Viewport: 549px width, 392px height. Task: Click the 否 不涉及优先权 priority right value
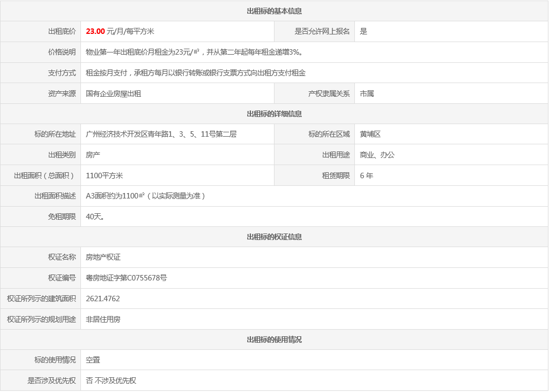[x=111, y=381]
